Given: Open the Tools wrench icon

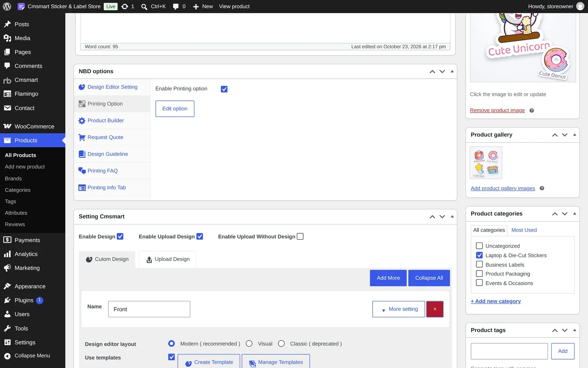Looking at the screenshot, I should tap(7, 328).
